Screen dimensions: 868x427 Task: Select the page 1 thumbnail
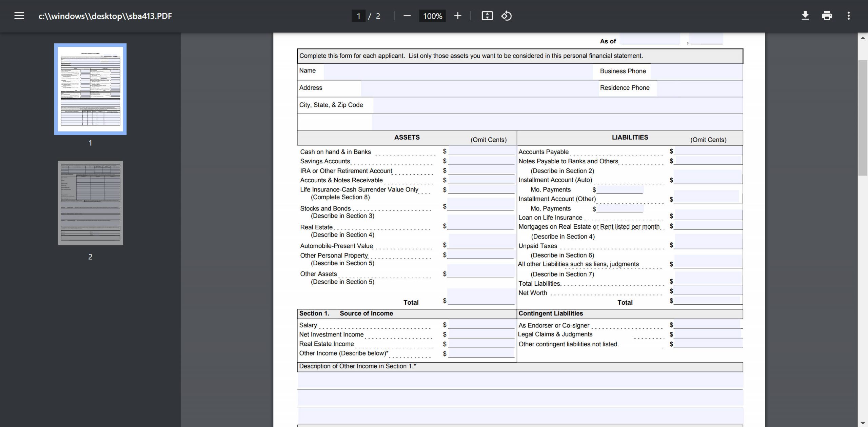click(90, 89)
